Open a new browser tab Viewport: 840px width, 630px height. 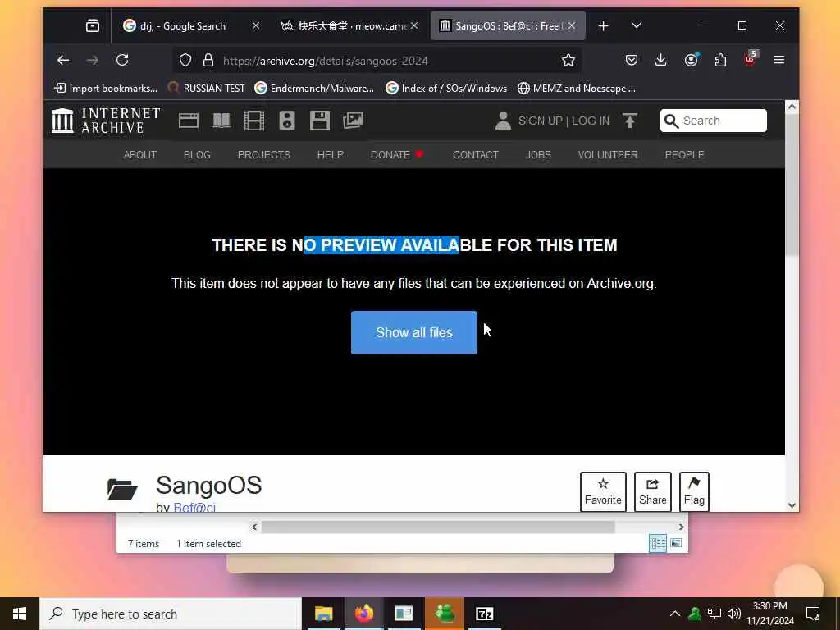point(603,25)
